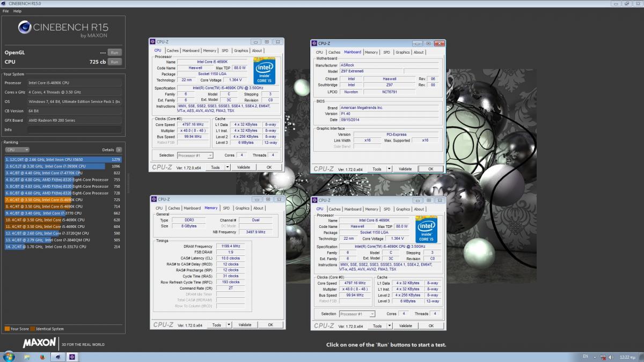Screen dimensions: 644x362
Task: Click the NB Frequency value 3497.9 MHz
Action: coord(254,232)
